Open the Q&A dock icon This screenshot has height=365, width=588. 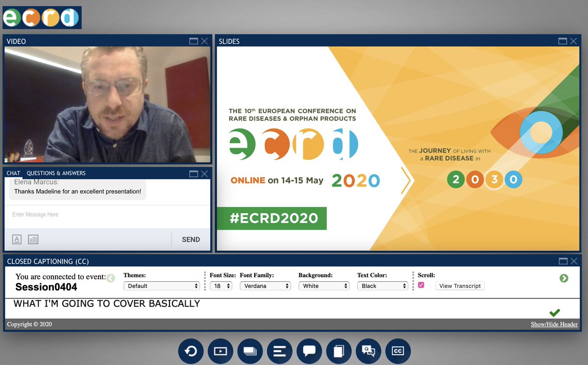[368, 351]
